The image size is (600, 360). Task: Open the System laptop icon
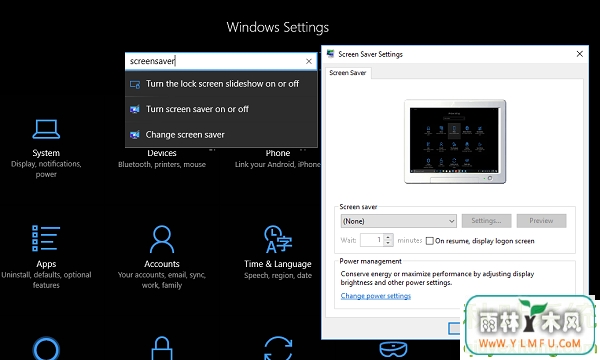point(46,129)
